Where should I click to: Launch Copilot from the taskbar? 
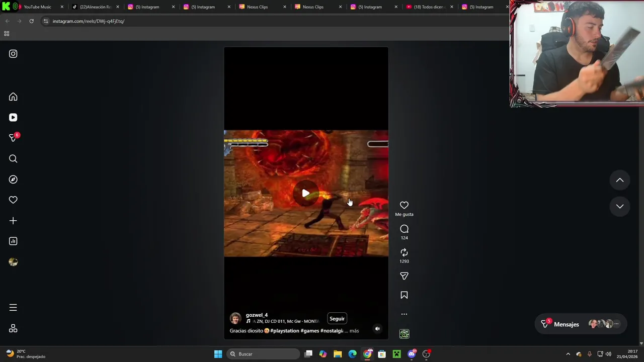(323, 354)
